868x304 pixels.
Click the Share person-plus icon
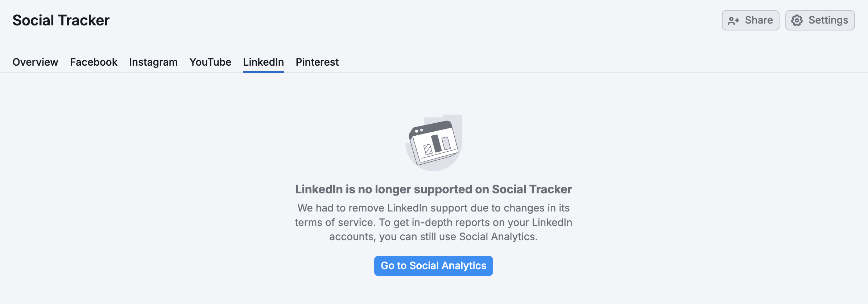coord(734,20)
